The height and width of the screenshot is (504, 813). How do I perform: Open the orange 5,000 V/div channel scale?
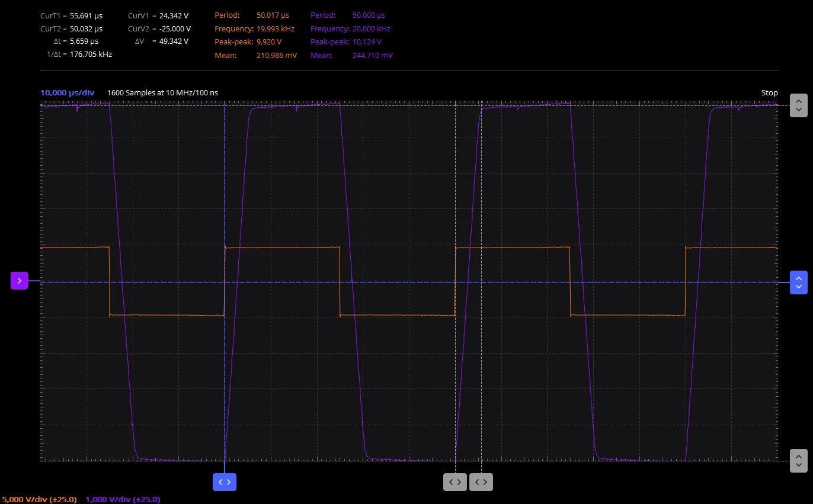click(x=39, y=499)
